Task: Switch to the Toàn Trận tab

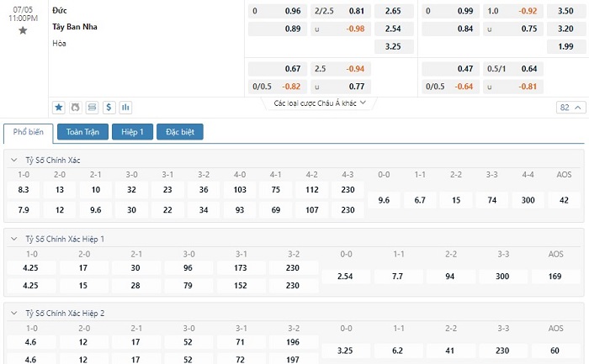Action: (82, 132)
